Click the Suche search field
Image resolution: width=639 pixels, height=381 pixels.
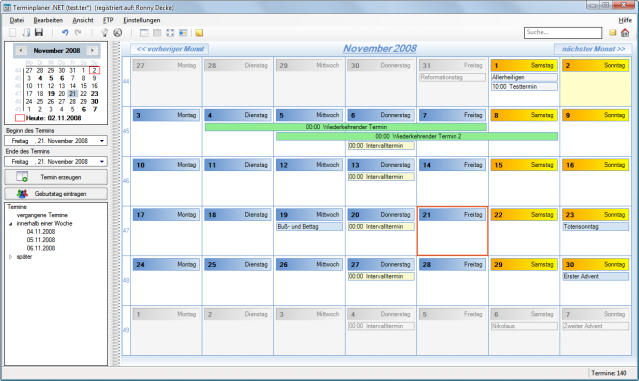[x=563, y=33]
